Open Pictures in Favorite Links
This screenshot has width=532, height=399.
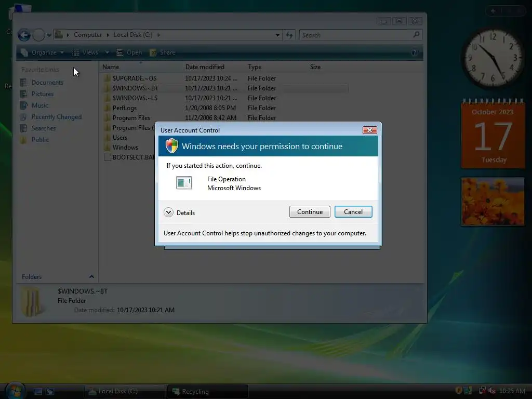click(37, 94)
